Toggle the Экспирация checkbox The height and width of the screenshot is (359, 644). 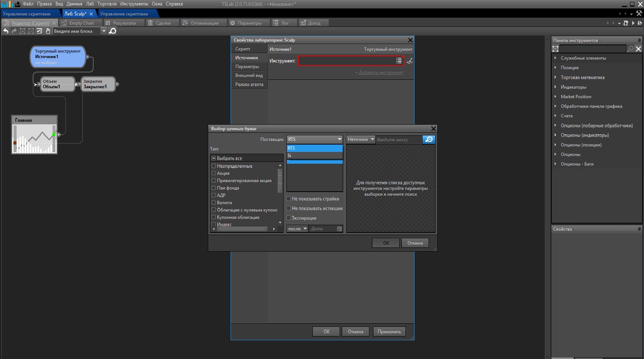[289, 218]
